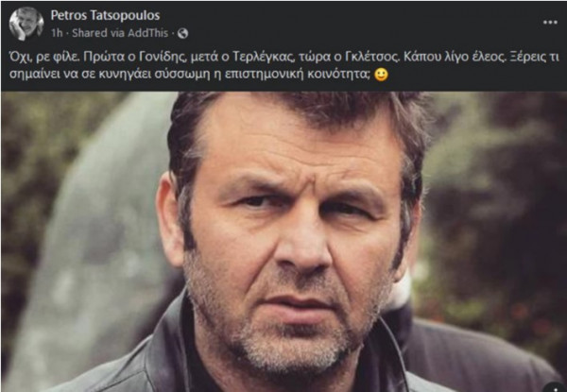
Task: Click the AddThis source link
Action: tap(148, 33)
